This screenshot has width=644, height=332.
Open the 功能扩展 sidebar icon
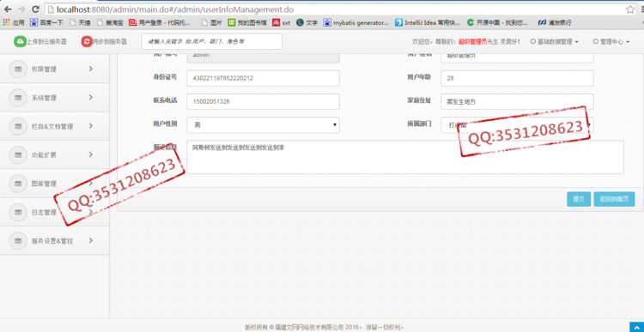tap(18, 155)
